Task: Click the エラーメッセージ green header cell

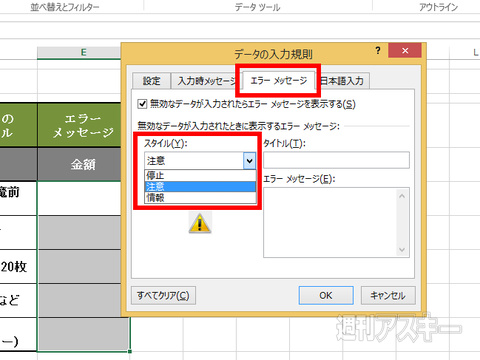Action: click(79, 125)
